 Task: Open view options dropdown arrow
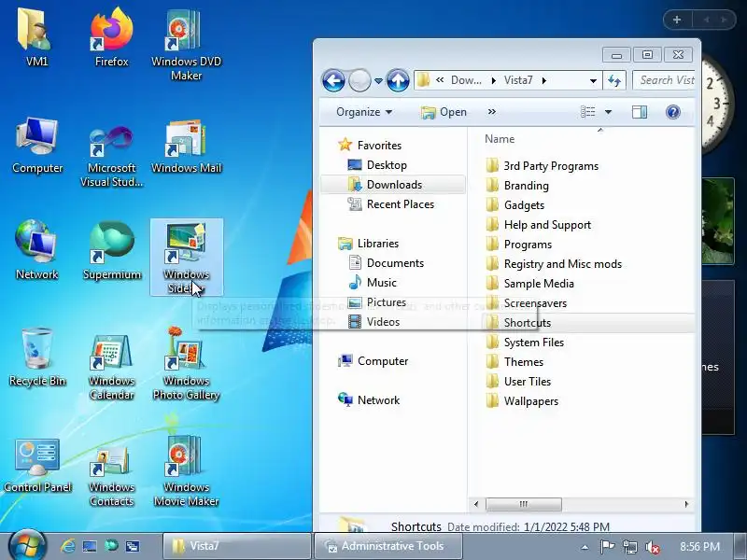pos(608,112)
